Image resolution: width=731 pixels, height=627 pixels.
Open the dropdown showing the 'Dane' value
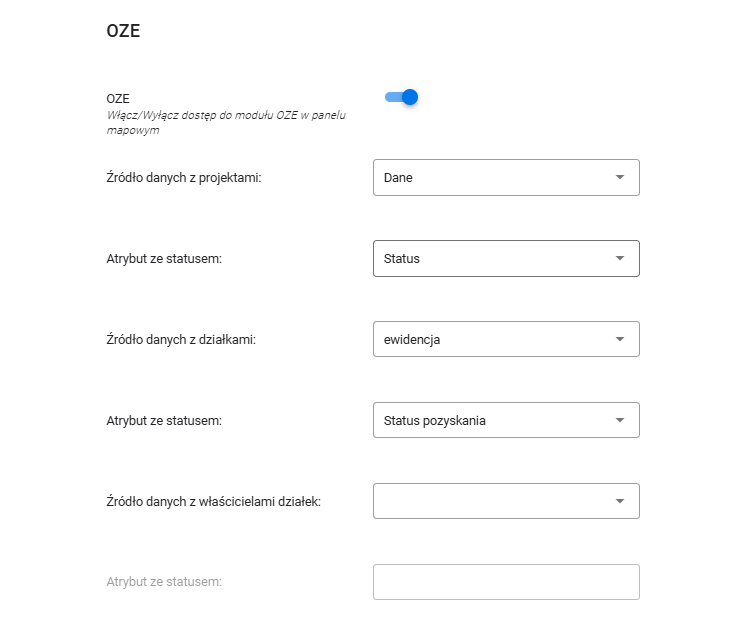pos(490,177)
